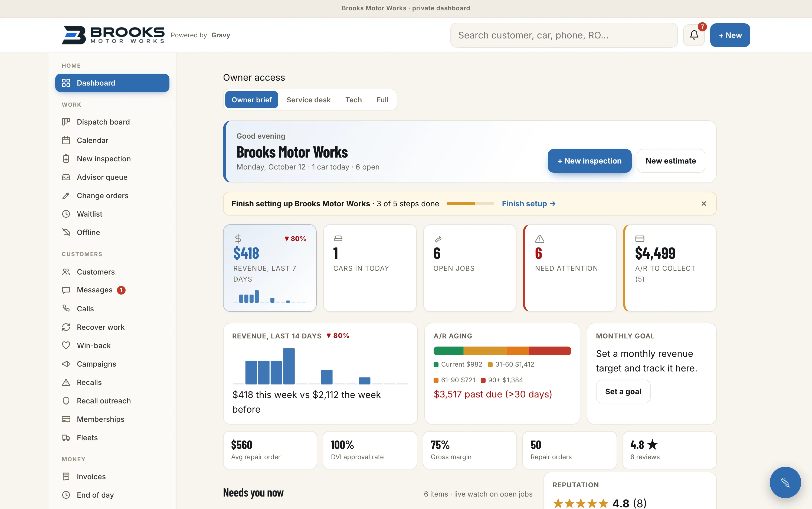Viewport: 812px width, 509px height.
Task: Click the Win-back heart icon
Action: [x=66, y=345]
